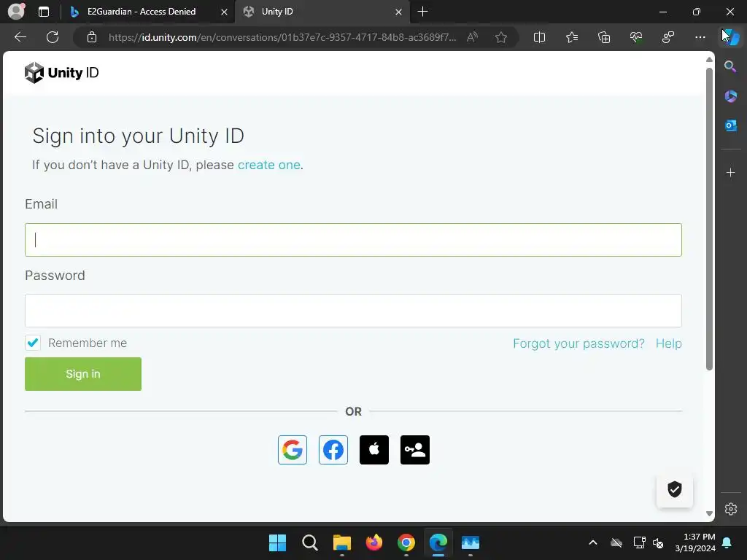Refresh the current page
The image size is (747, 560).
[53, 37]
